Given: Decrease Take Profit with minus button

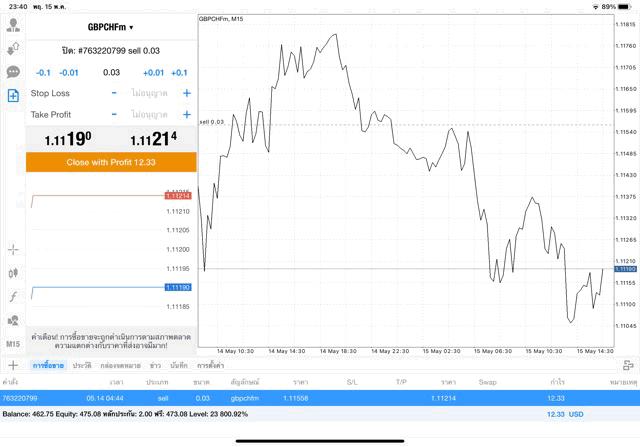Looking at the screenshot, I should coord(114,114).
